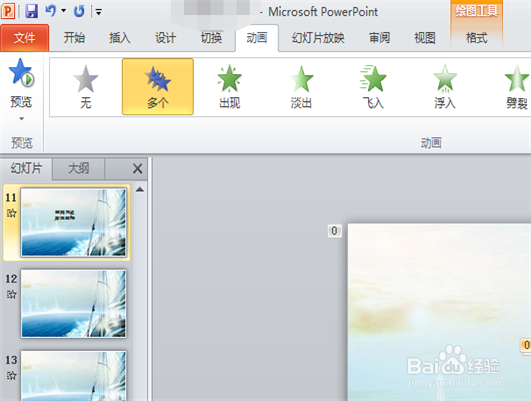Switch to the 设计 ribbon tab
This screenshot has width=531, height=401.
tap(165, 38)
